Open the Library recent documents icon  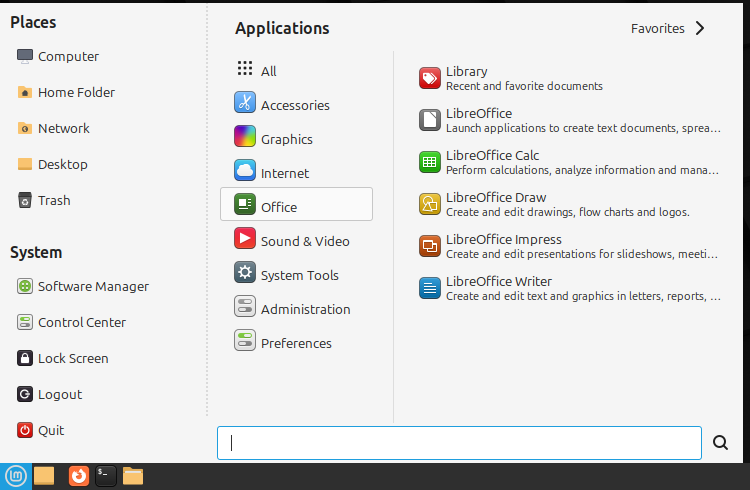[x=430, y=78]
